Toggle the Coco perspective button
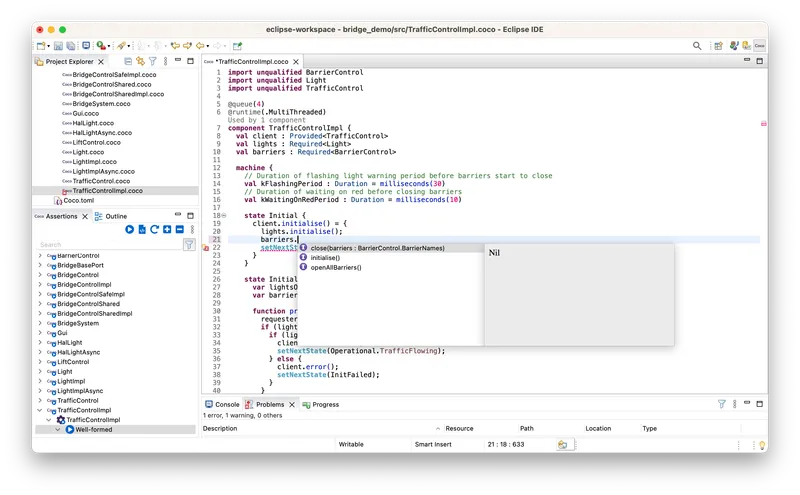The width and height of the screenshot is (800, 495). tap(760, 46)
